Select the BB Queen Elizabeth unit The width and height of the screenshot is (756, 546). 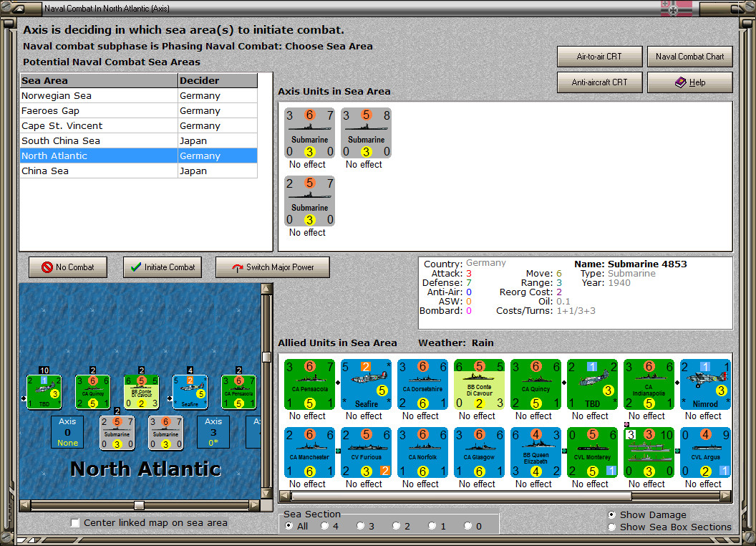(535, 452)
